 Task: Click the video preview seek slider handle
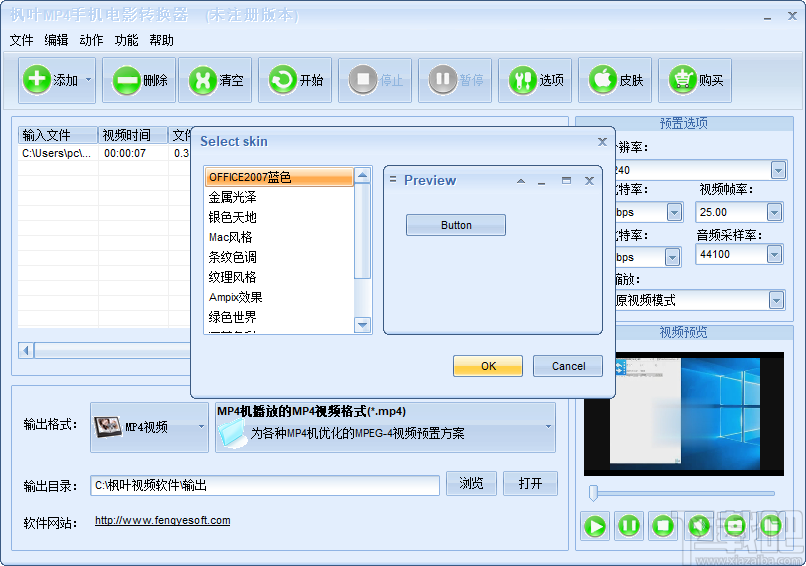[x=593, y=492]
